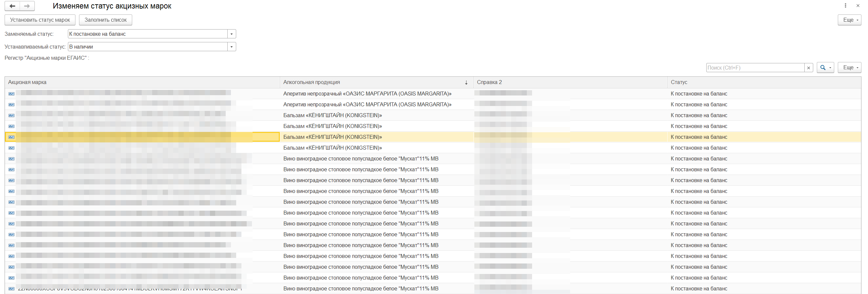Click Заполнить список button
868x294 pixels.
point(106,20)
